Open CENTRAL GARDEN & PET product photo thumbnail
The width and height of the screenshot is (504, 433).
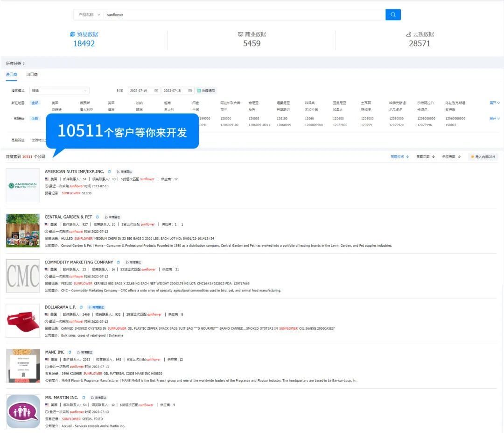[23, 231]
